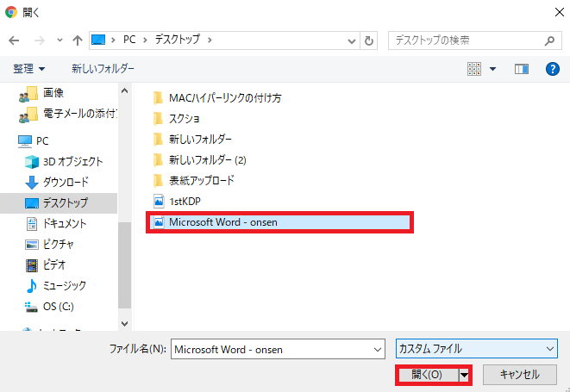
Task: Select the 新しいフォルダー folder in file list
Action: (x=192, y=140)
